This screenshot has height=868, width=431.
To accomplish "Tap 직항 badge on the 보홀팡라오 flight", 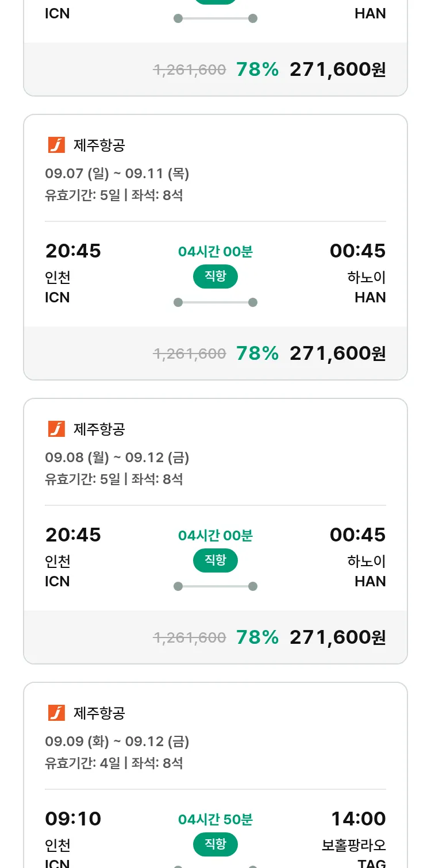I will tap(215, 844).
